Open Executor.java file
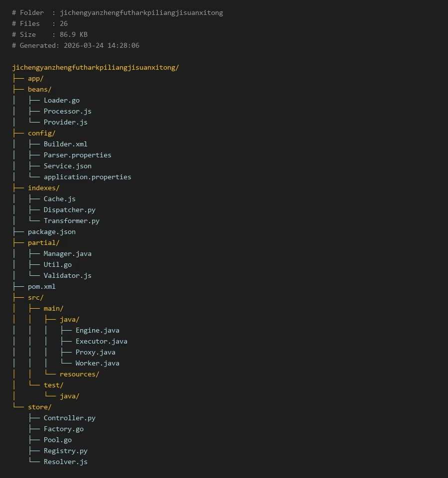Screen dimensions: 448x478 click(x=101, y=341)
